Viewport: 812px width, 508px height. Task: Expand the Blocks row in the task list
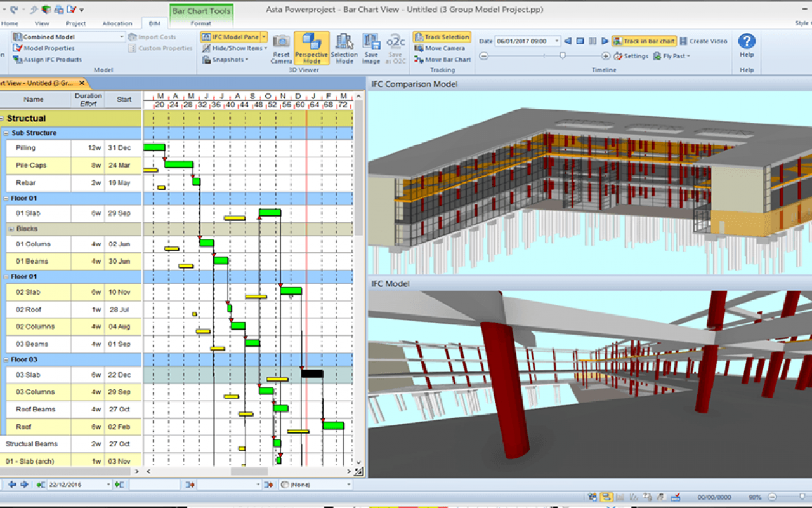(11, 229)
